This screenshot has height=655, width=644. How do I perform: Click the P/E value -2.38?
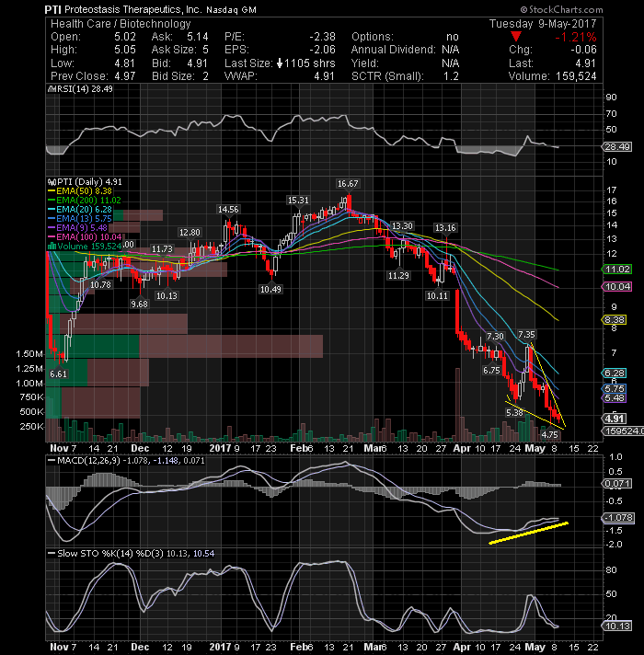click(x=322, y=37)
